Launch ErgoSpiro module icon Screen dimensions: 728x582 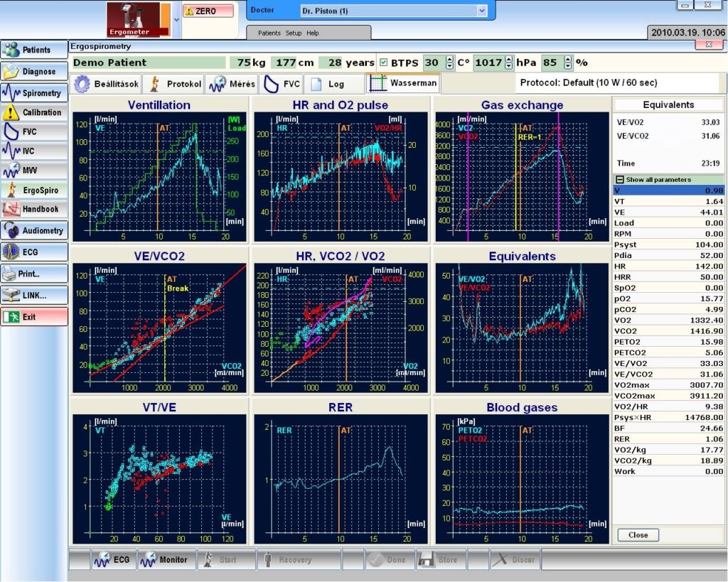pyautogui.click(x=11, y=190)
